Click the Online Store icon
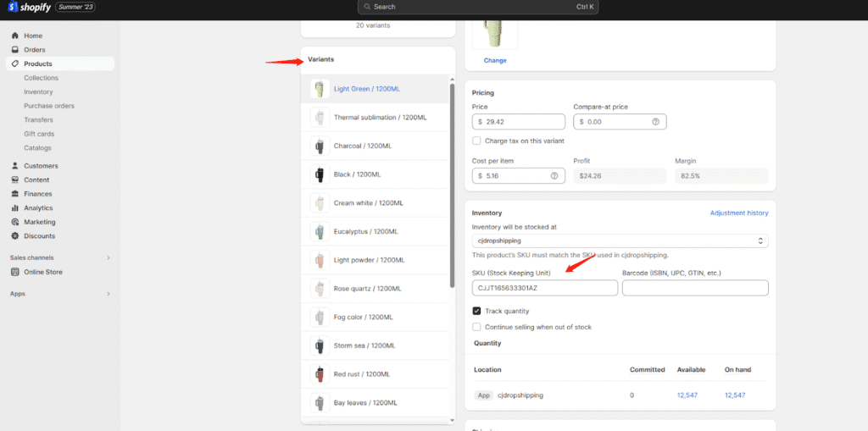868x431 pixels. coord(15,272)
